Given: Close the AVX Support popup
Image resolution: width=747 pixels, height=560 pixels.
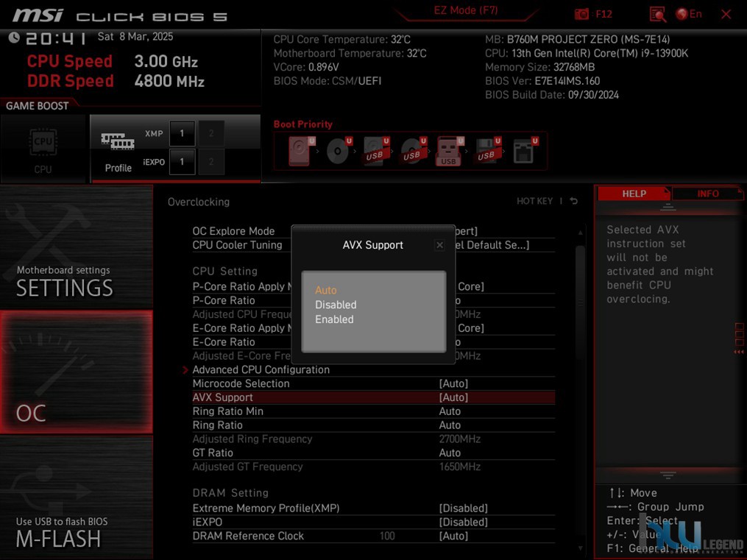Looking at the screenshot, I should point(439,245).
